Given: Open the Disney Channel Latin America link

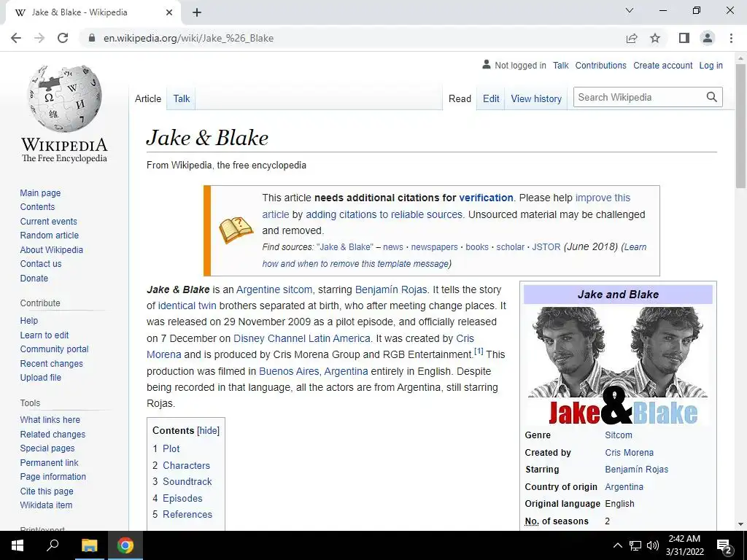Looking at the screenshot, I should coord(301,338).
